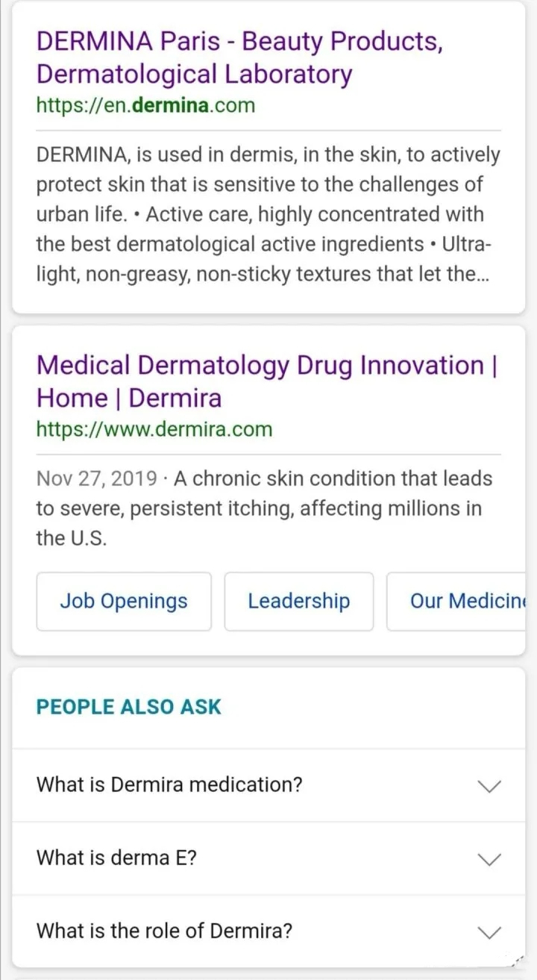
Task: Tap the 'What is Dermira medication?' question text
Action: [x=169, y=785]
